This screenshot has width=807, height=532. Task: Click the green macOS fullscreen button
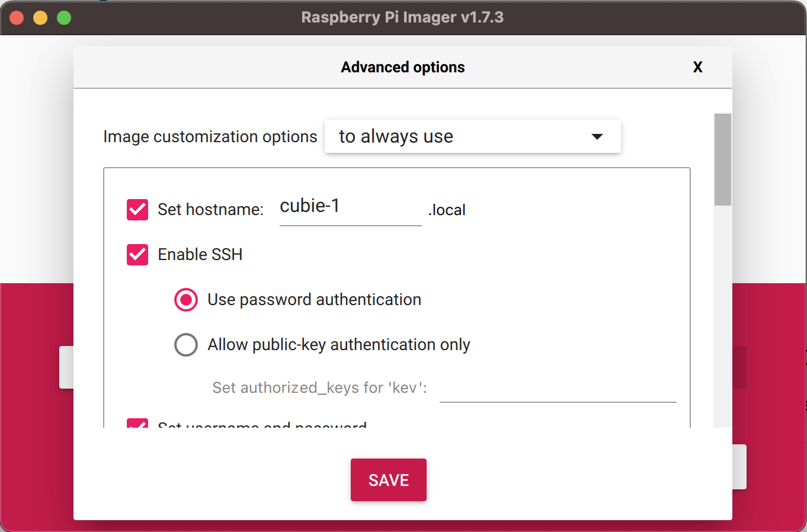[64, 18]
